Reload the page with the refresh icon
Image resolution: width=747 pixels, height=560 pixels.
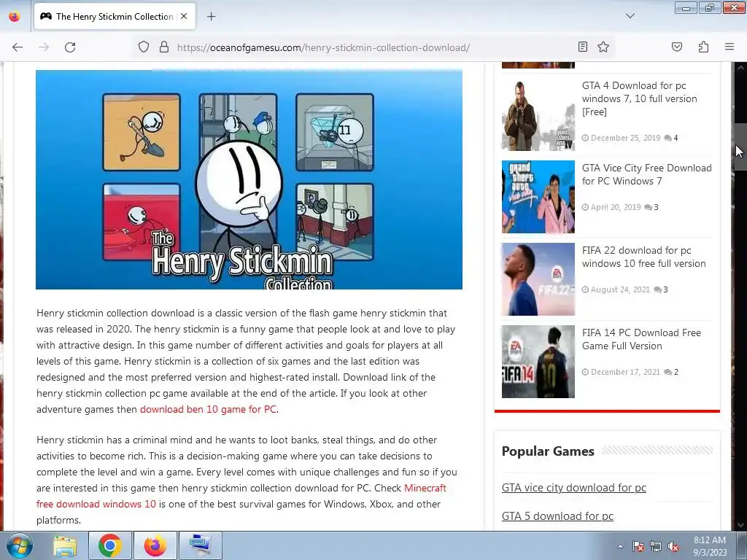pyautogui.click(x=70, y=47)
